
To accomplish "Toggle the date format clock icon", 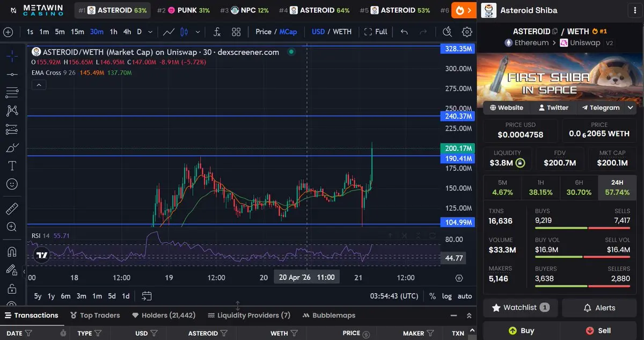I will click(63, 333).
